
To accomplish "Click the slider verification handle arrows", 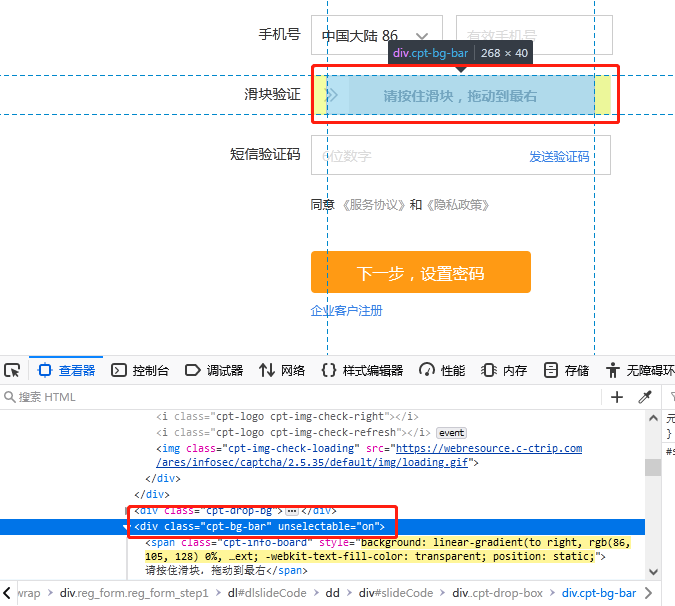I will coord(331,95).
